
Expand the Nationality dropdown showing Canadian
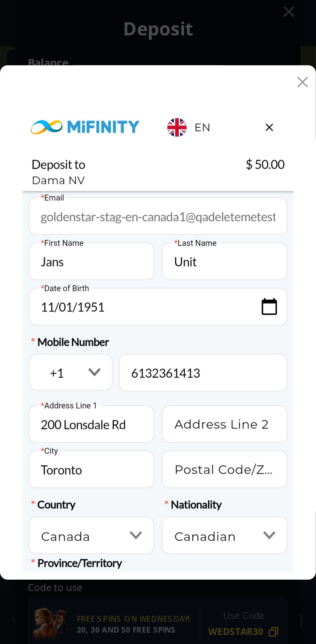tap(225, 535)
